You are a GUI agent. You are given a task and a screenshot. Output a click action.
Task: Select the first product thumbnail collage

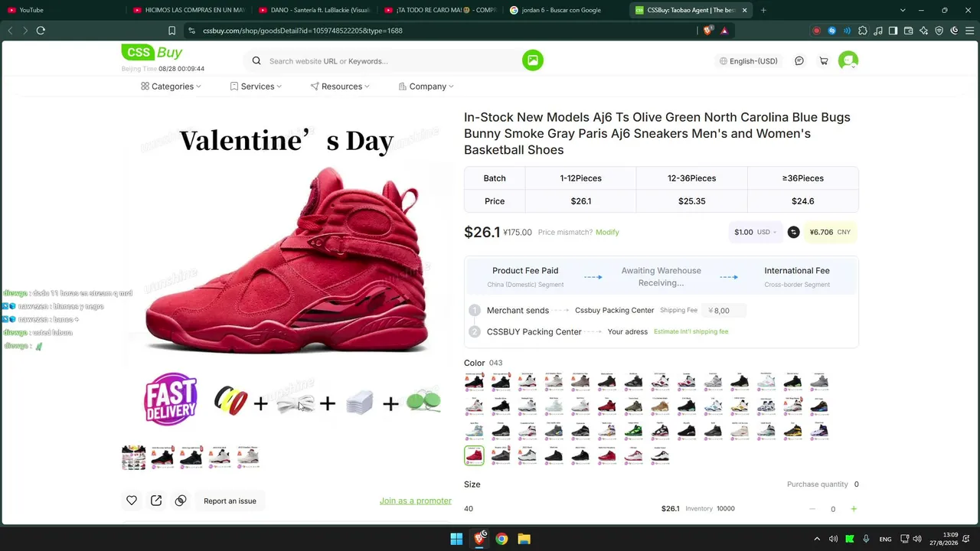click(134, 457)
